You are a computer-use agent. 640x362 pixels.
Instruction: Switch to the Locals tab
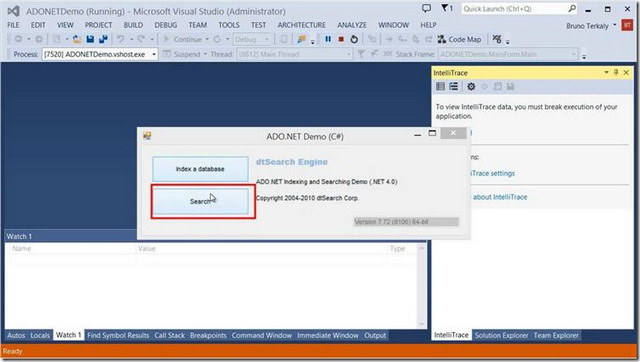[40, 335]
